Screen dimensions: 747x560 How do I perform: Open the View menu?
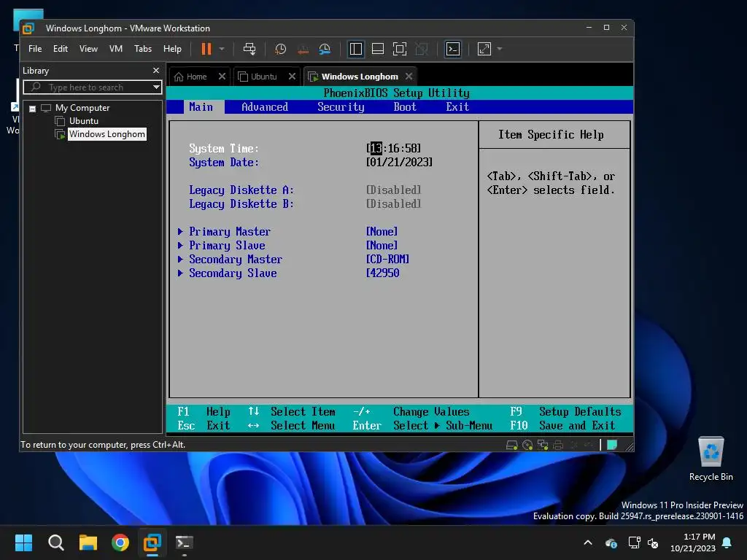click(x=88, y=49)
